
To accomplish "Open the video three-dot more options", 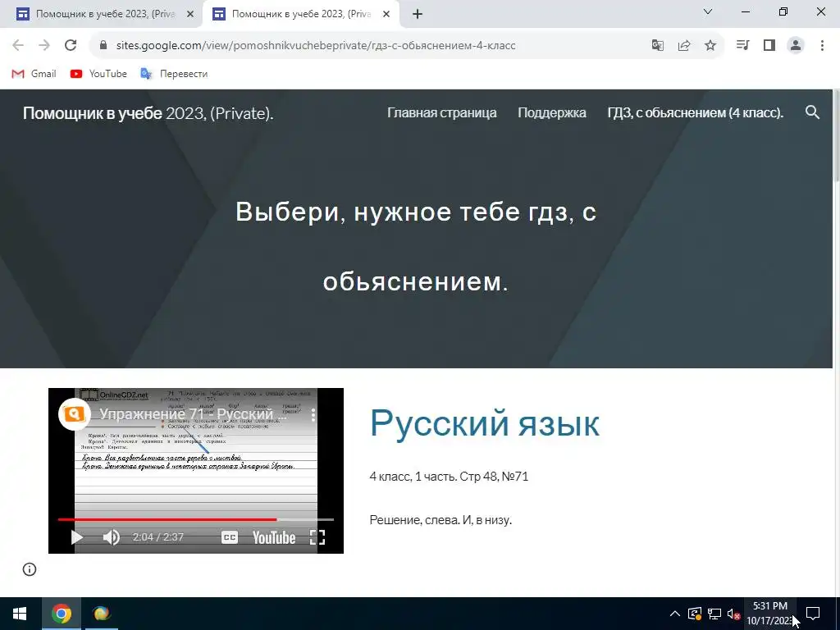I will tap(313, 414).
